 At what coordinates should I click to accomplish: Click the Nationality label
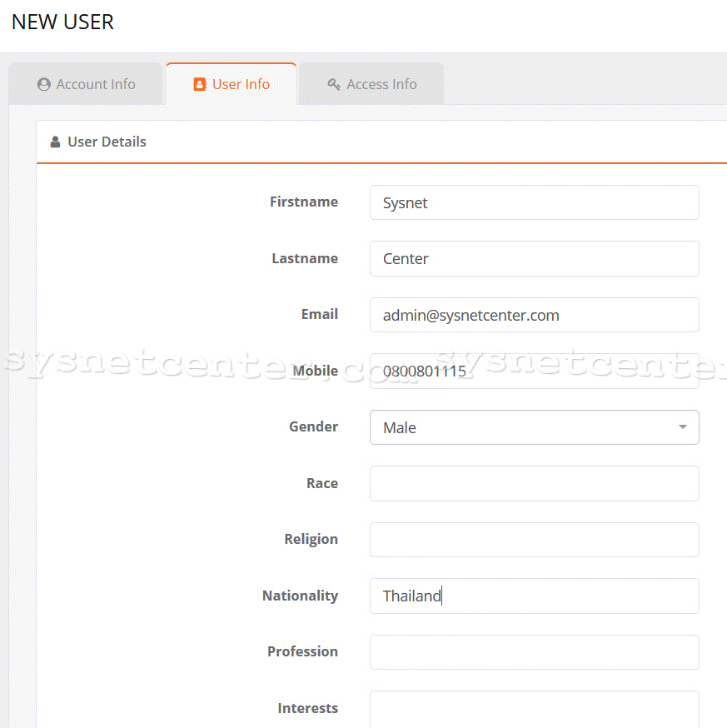[301, 596]
